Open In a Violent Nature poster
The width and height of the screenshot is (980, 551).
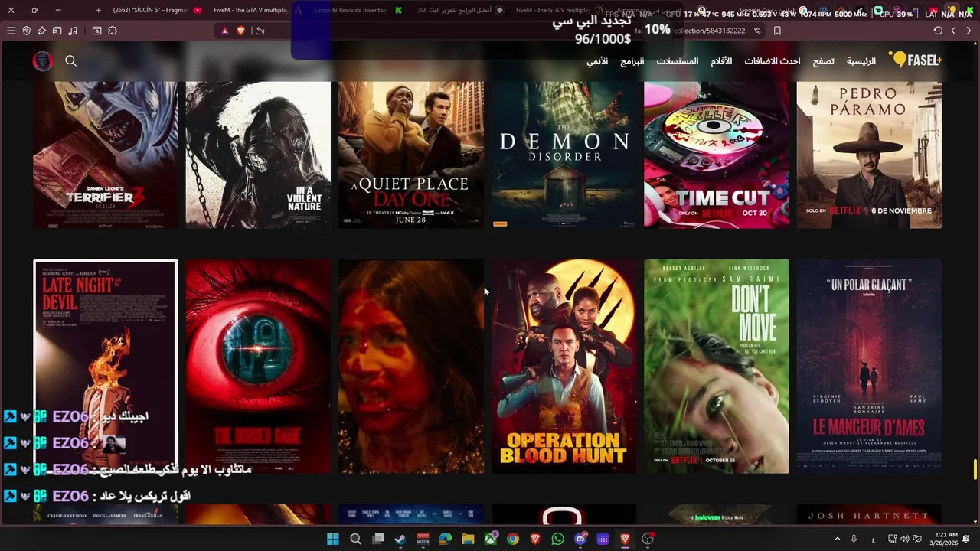pyautogui.click(x=258, y=155)
